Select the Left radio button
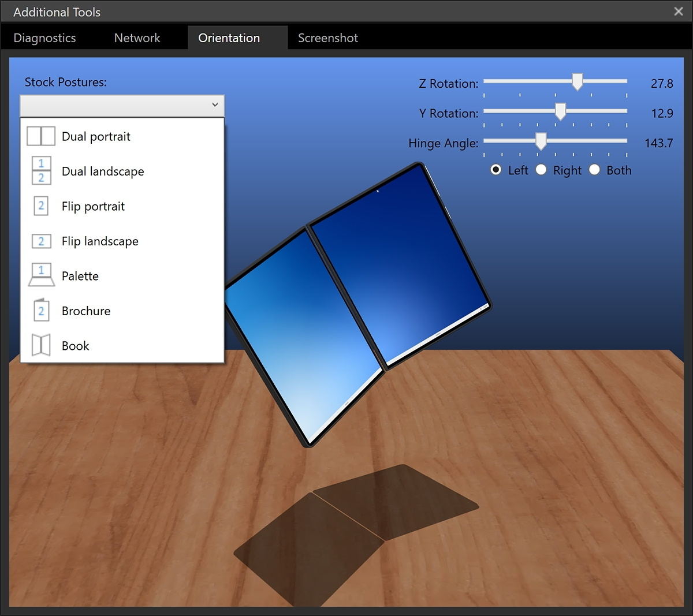 (x=495, y=170)
